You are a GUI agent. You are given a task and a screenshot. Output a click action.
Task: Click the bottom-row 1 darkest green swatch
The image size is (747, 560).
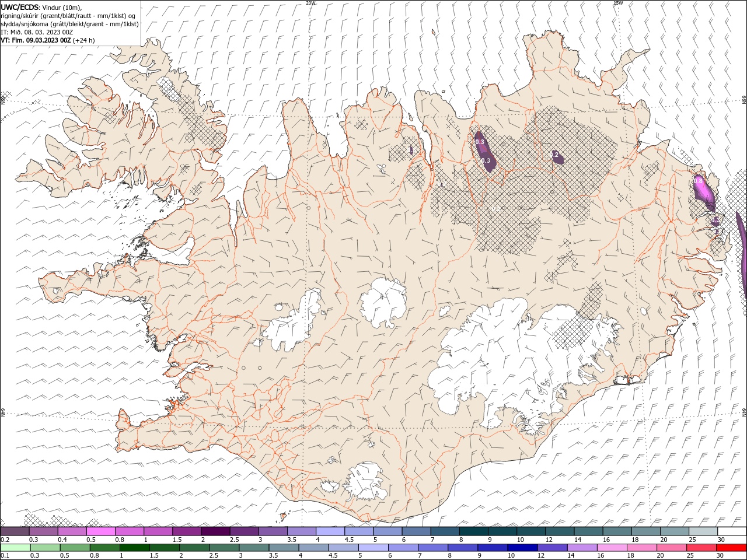(134, 548)
